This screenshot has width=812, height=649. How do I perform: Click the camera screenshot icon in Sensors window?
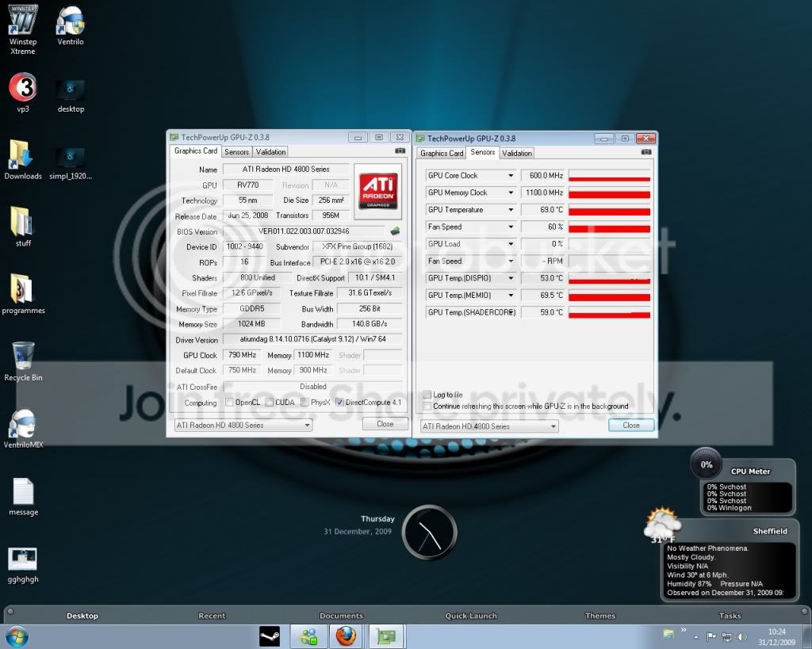click(645, 152)
